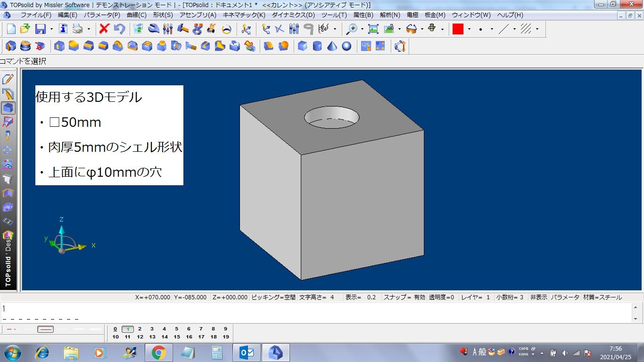Toggle the スナップ= 有効 snap setting
The image size is (644, 362).
pos(404,297)
